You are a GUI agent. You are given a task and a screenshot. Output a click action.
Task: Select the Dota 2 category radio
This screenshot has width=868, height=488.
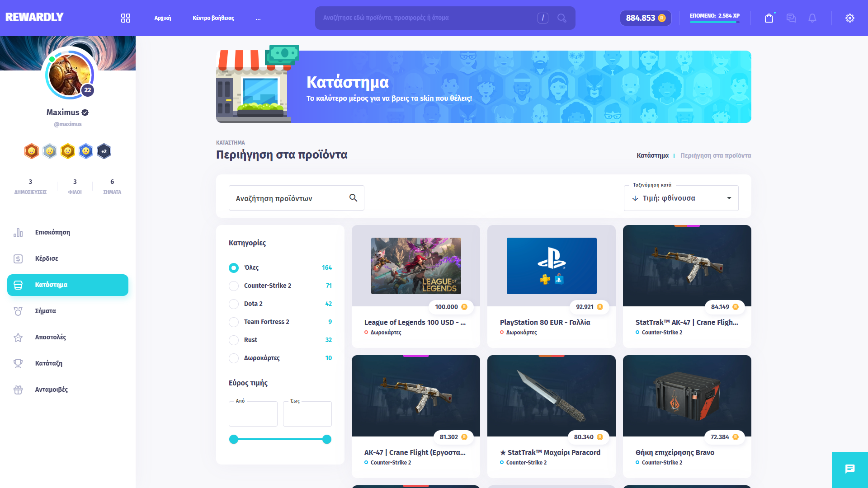pos(234,304)
